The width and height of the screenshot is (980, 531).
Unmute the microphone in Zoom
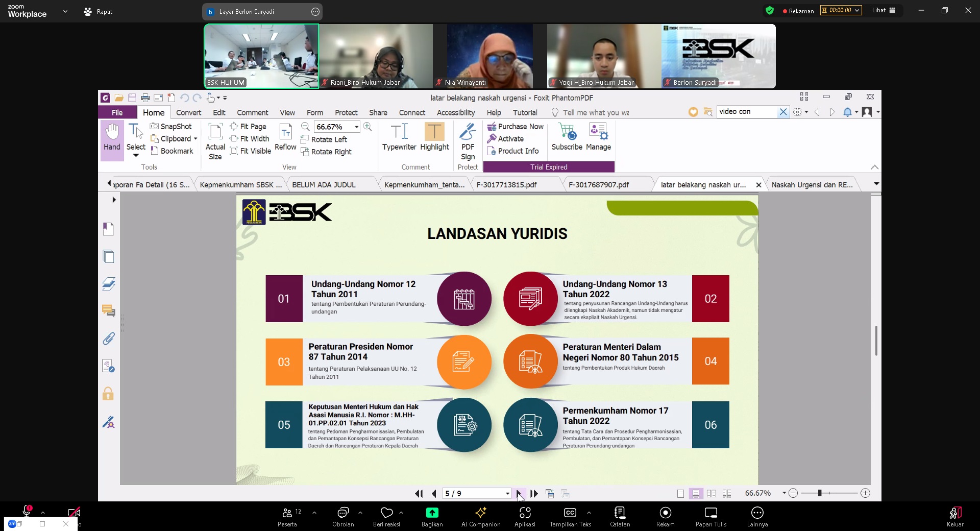point(27,512)
